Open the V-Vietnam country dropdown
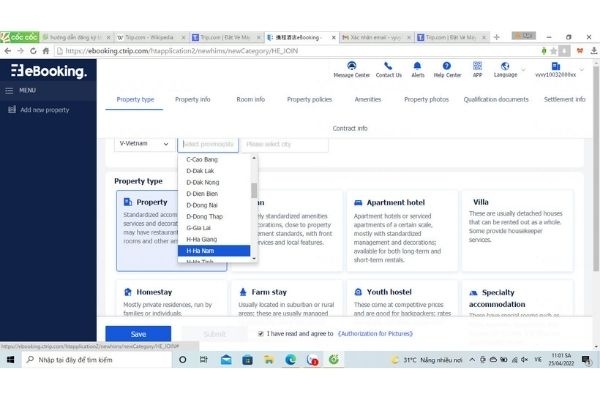Viewport: 600px width, 400px height. (143, 144)
